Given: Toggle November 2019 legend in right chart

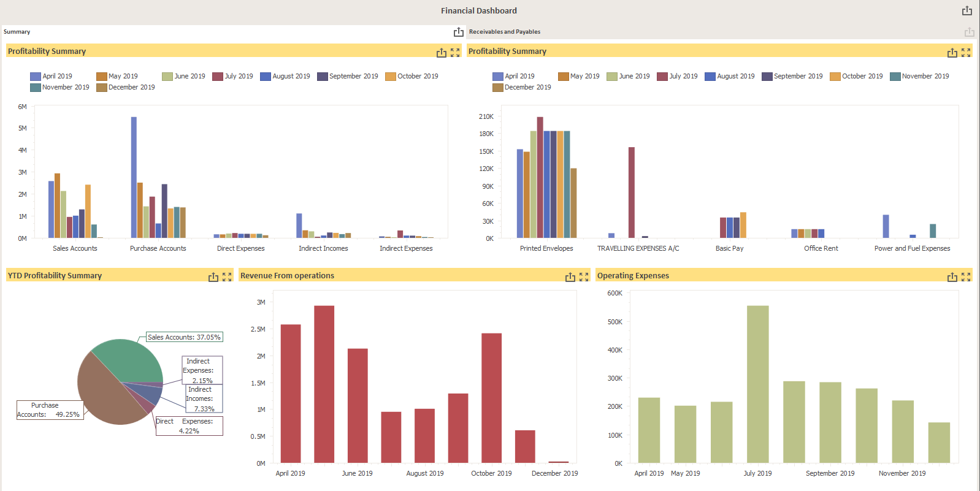Looking at the screenshot, I should coord(919,77).
